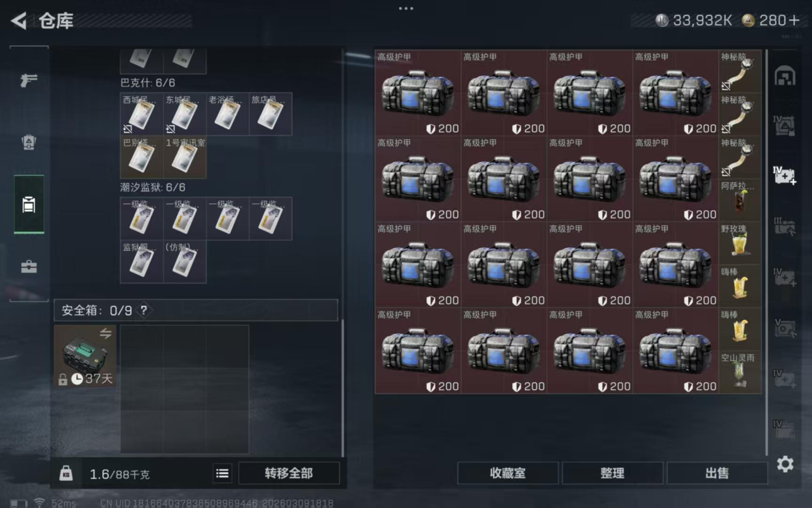Go back using the arrow beside 仓库
This screenshot has height=508, width=812.
[x=19, y=21]
